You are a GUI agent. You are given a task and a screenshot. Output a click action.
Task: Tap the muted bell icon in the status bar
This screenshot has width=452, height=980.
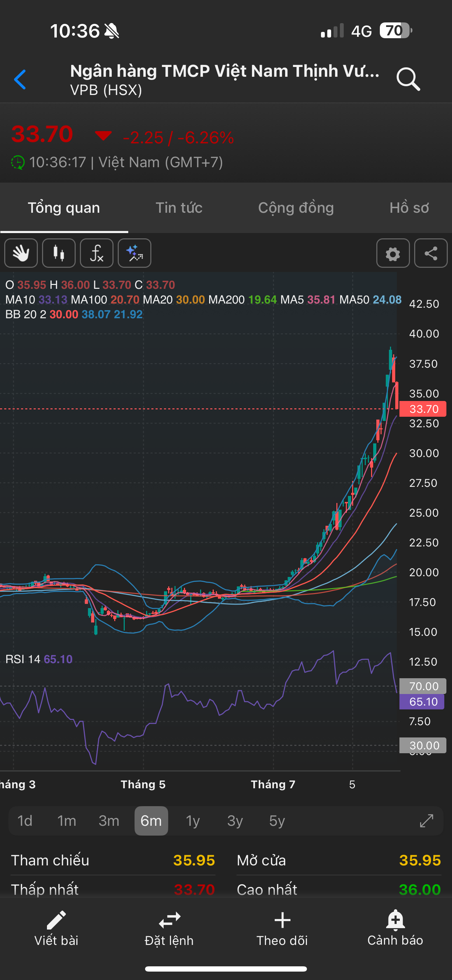tap(111, 31)
